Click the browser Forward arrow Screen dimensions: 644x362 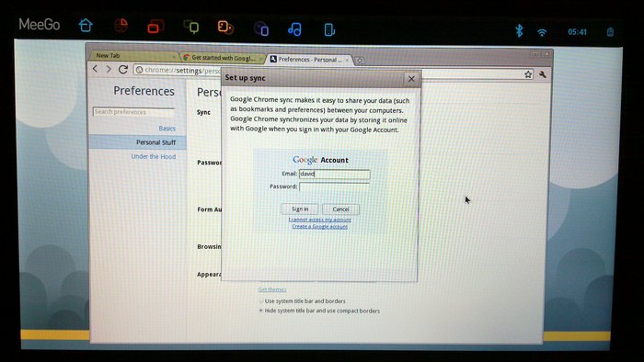(109, 69)
